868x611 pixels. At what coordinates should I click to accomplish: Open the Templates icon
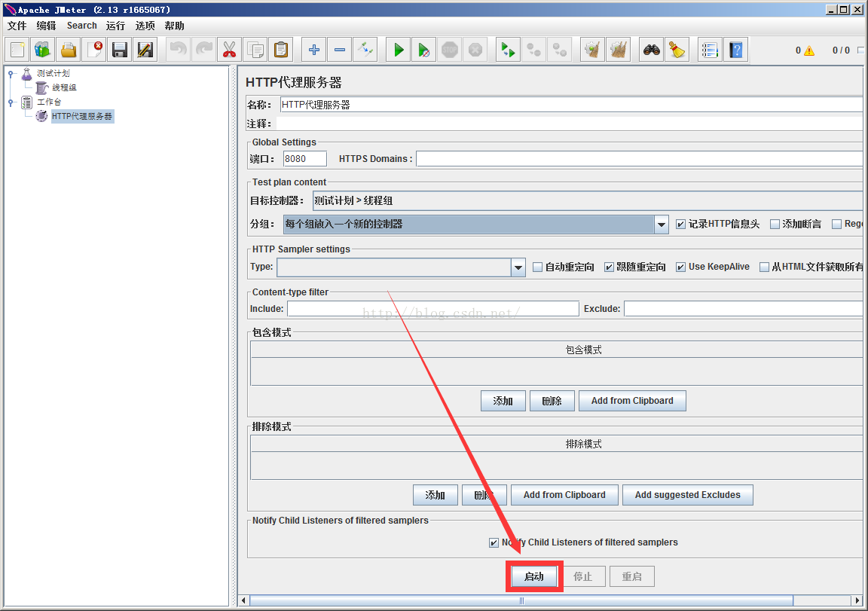(43, 50)
